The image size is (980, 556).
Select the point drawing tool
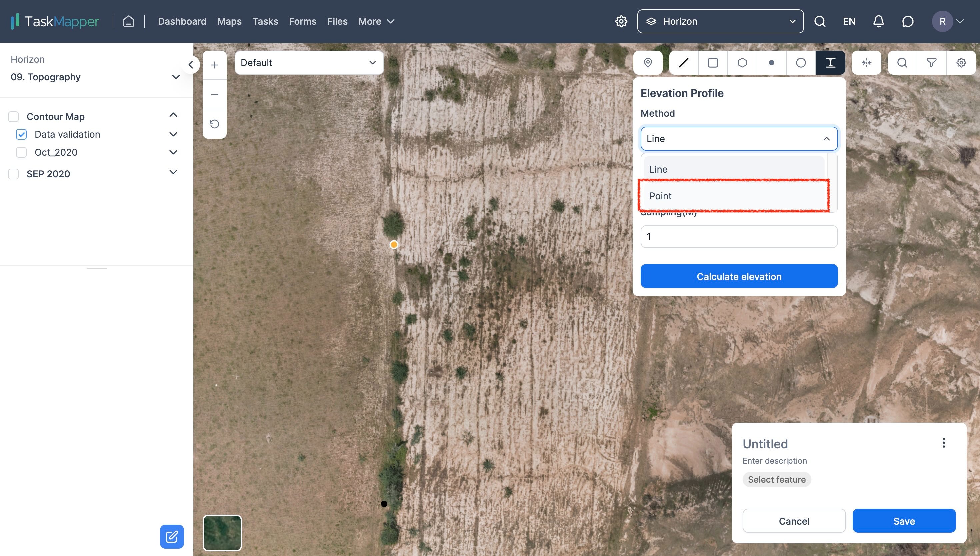click(772, 63)
